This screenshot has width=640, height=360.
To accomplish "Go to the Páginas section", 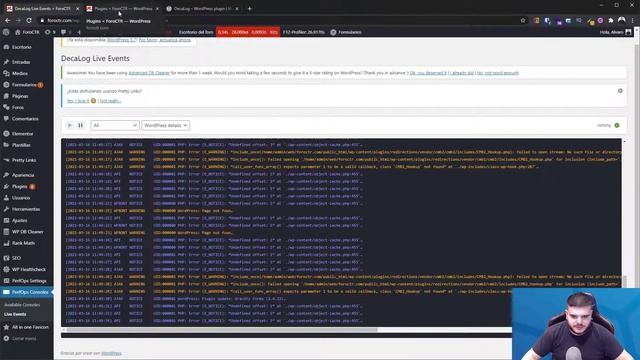I will point(20,96).
